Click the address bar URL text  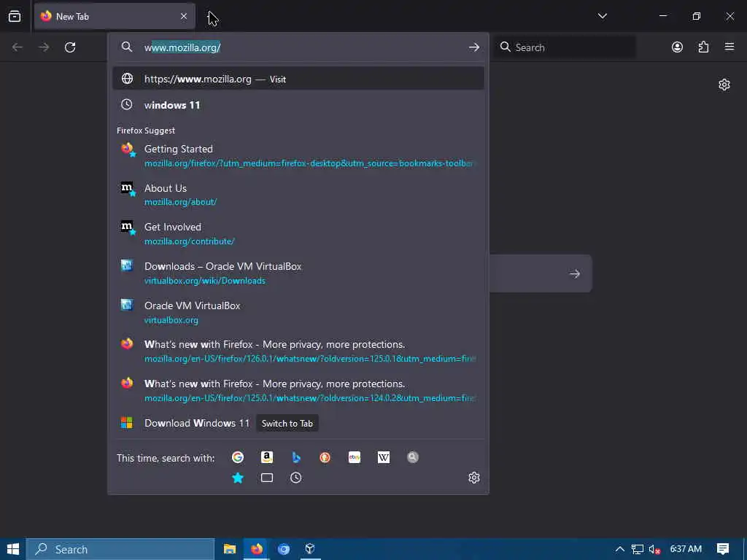pyautogui.click(x=182, y=47)
